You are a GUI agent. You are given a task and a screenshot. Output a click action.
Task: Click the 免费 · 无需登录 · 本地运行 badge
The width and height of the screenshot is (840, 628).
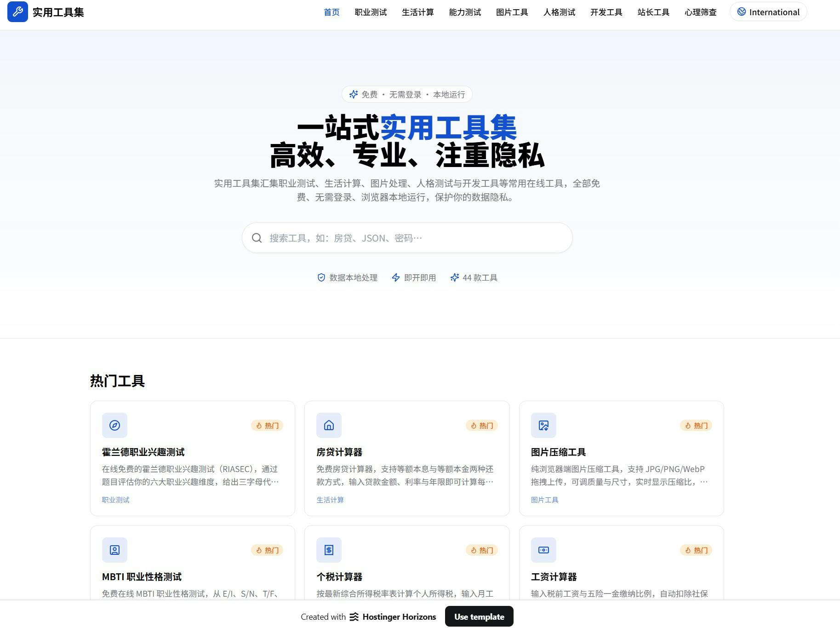tap(407, 94)
